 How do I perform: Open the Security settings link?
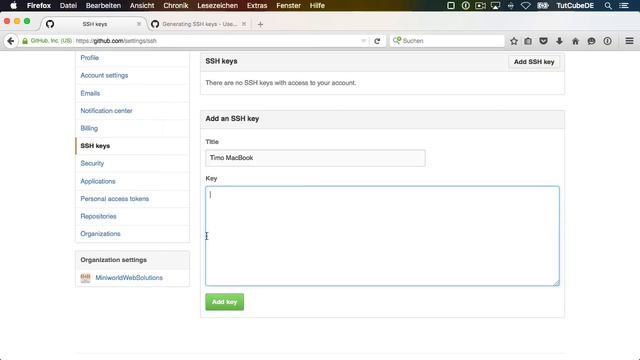tap(92, 163)
